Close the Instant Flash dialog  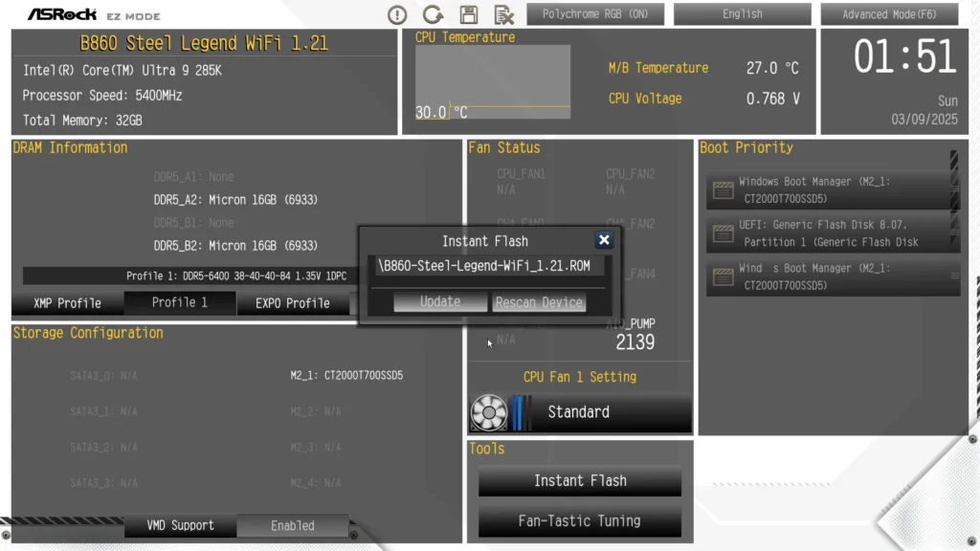(x=604, y=240)
